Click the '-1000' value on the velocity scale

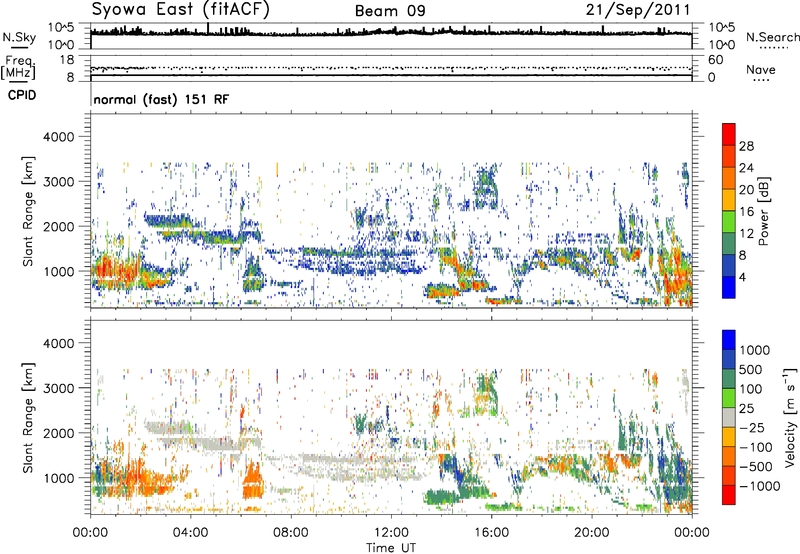click(x=760, y=486)
